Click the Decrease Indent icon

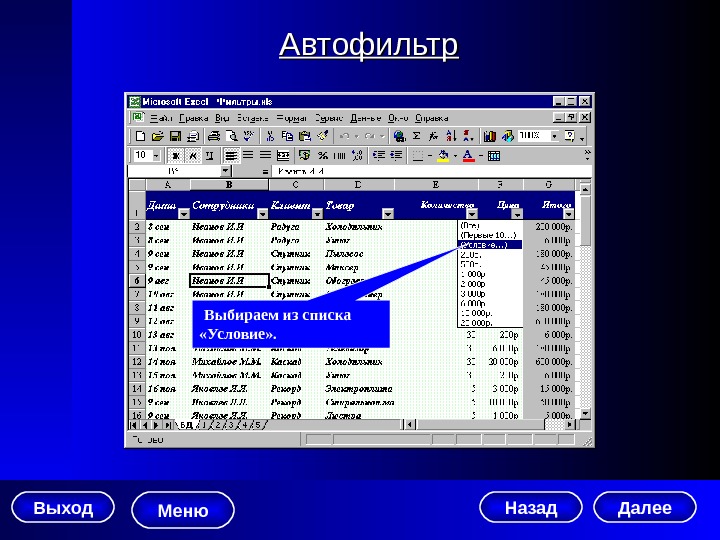[379, 156]
